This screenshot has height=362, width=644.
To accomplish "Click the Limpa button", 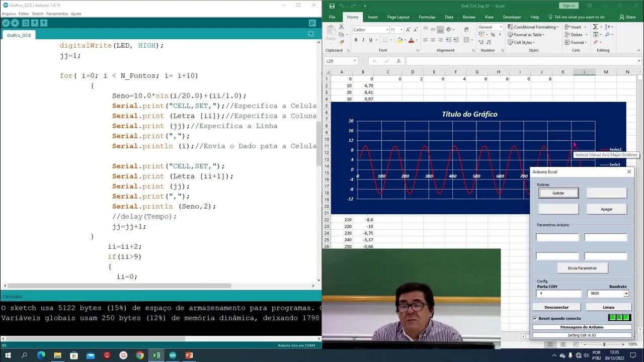I will click(608, 307).
